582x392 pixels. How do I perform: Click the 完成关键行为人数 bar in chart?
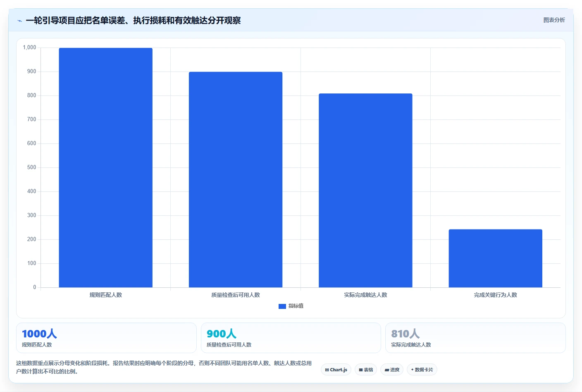pyautogui.click(x=495, y=258)
